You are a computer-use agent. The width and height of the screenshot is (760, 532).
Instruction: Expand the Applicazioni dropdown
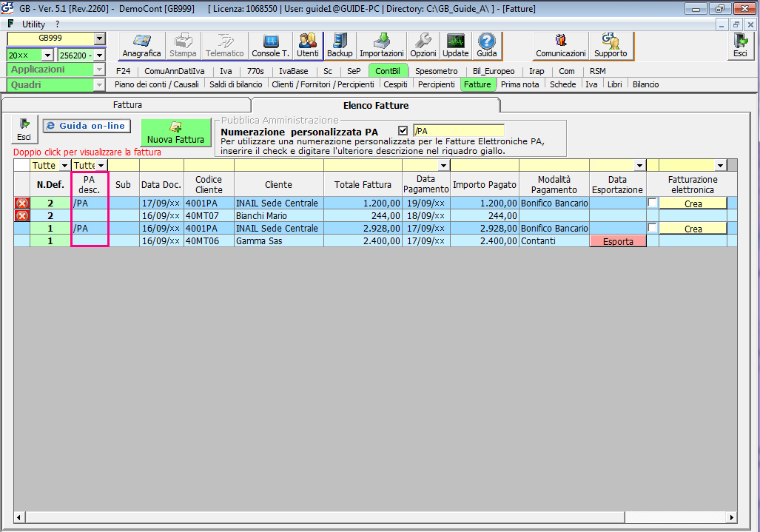[99, 70]
